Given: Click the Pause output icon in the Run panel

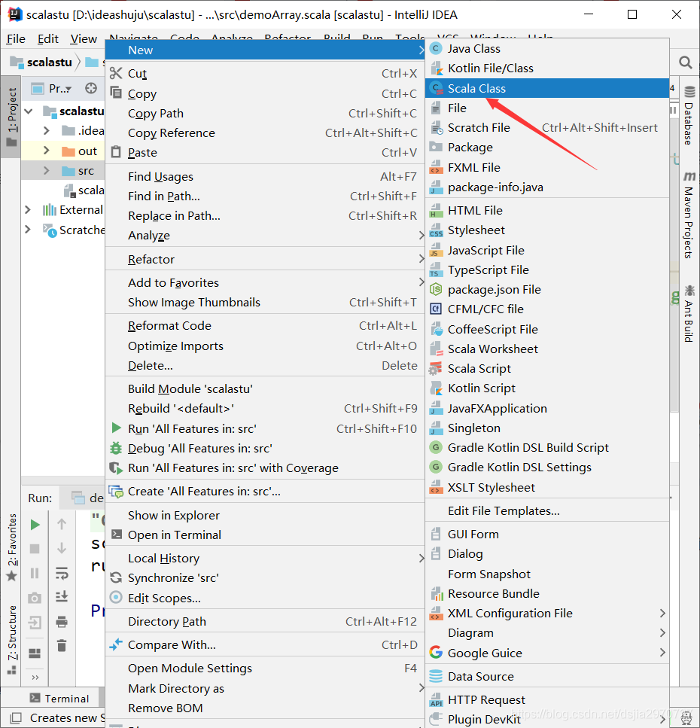Looking at the screenshot, I should pos(35,574).
